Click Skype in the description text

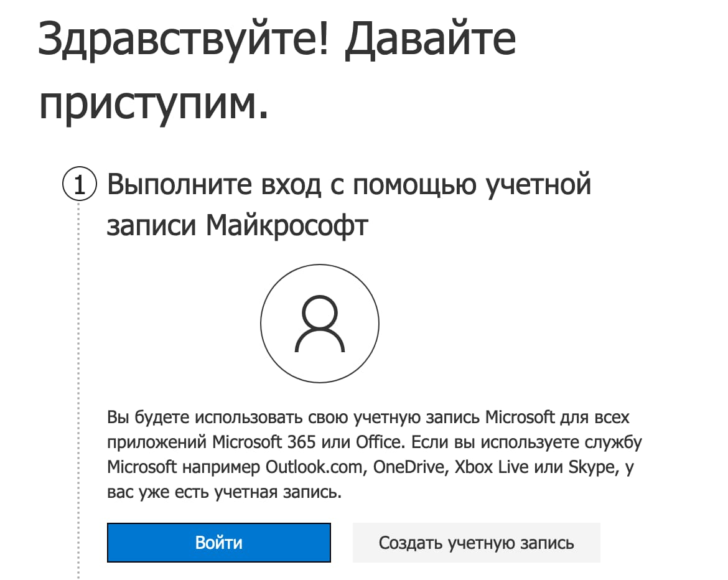pyautogui.click(x=592, y=467)
